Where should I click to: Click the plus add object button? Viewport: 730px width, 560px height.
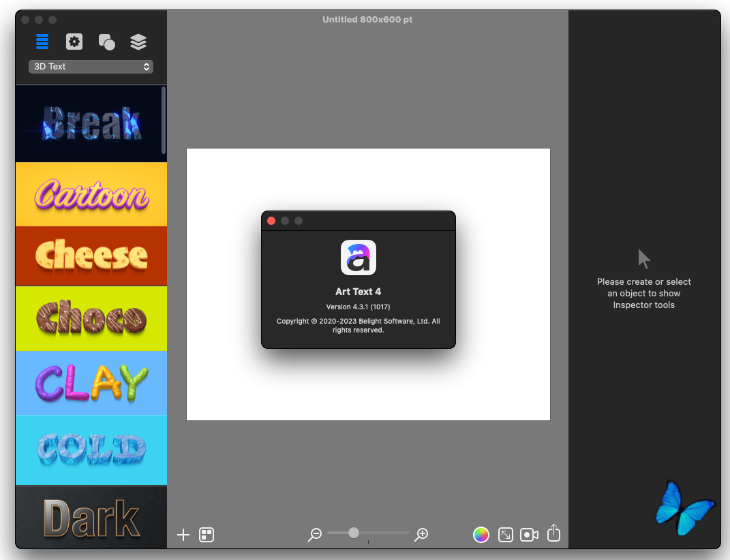[183, 535]
